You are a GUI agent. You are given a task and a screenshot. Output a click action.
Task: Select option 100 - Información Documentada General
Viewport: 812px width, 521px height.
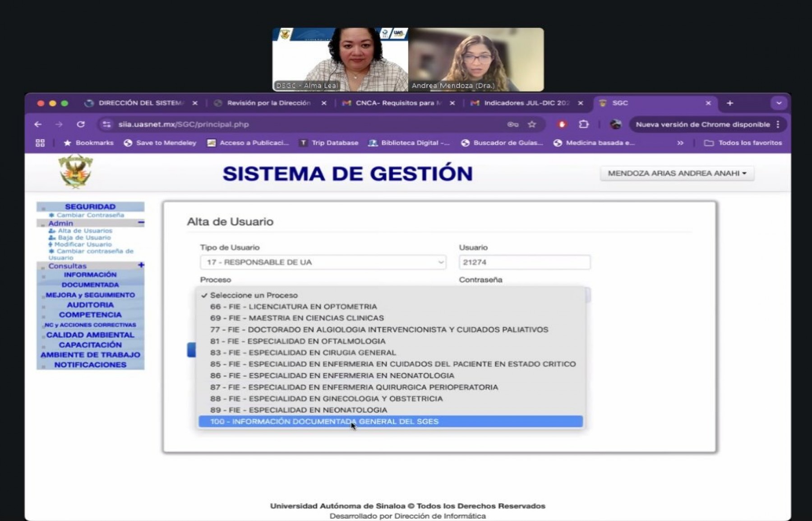pos(324,421)
